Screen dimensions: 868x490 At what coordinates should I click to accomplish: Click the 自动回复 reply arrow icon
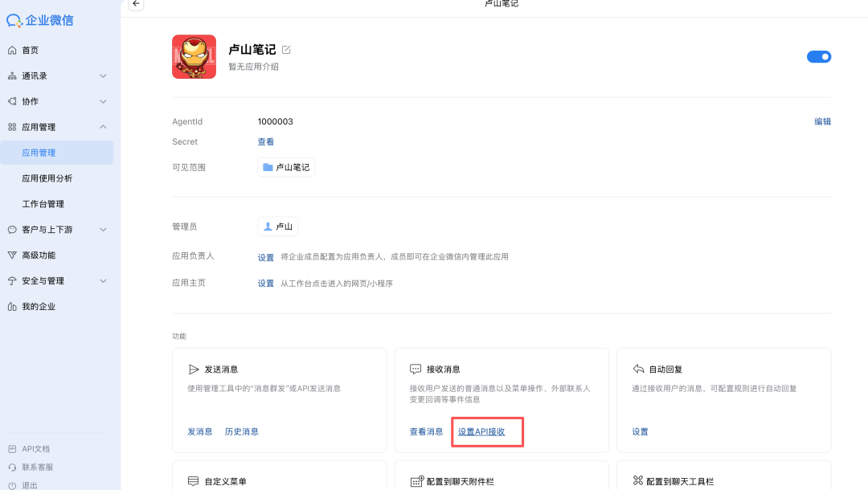[x=638, y=369]
